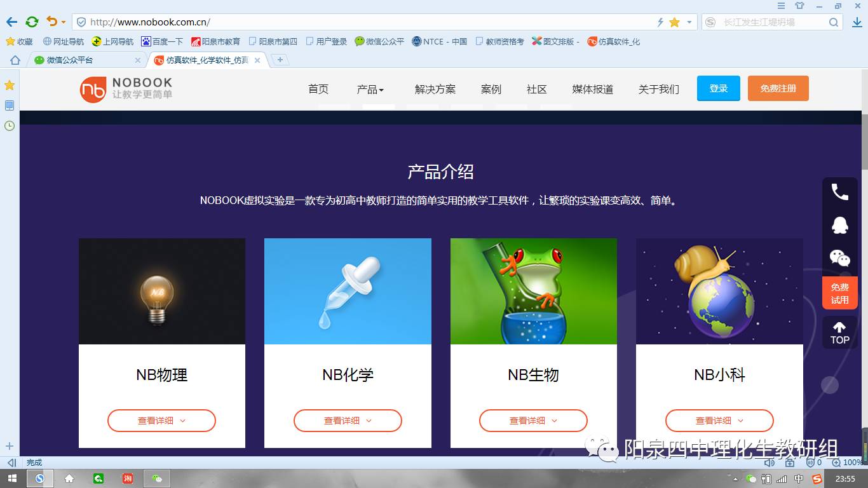
Task: Open 仿真软件_化 bookmark
Action: (614, 41)
